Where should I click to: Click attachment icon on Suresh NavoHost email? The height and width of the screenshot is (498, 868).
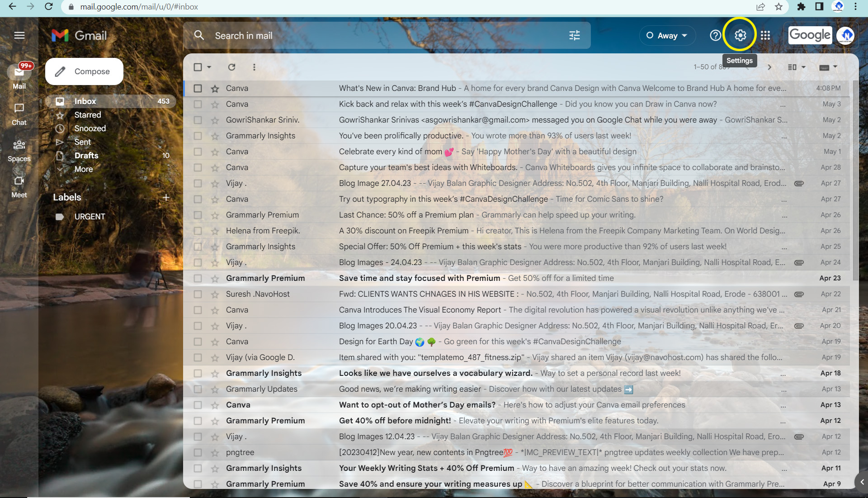coord(799,294)
